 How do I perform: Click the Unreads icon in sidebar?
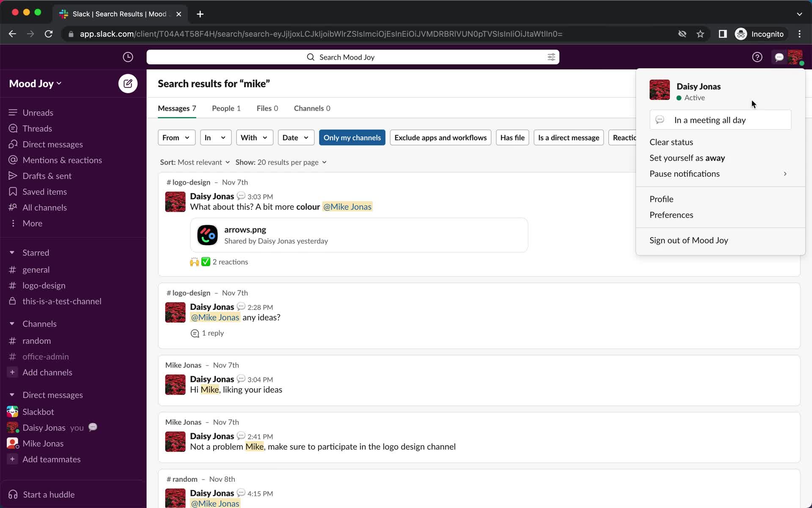13,112
